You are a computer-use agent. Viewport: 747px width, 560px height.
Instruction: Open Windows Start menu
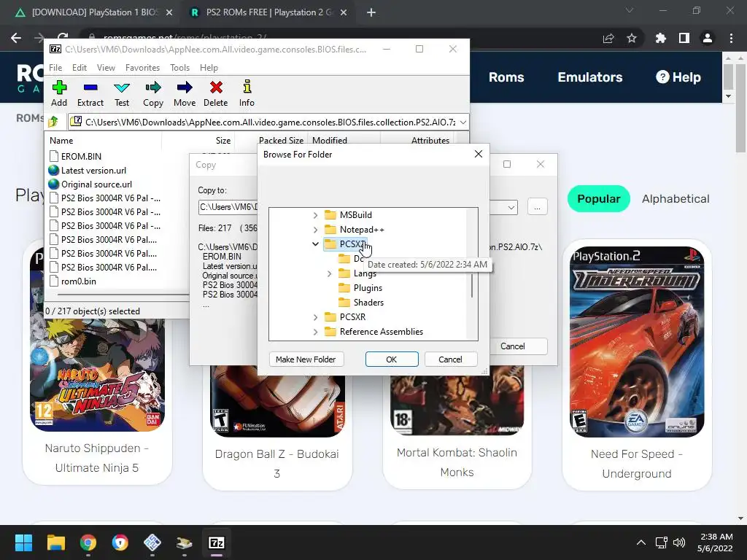(23, 542)
